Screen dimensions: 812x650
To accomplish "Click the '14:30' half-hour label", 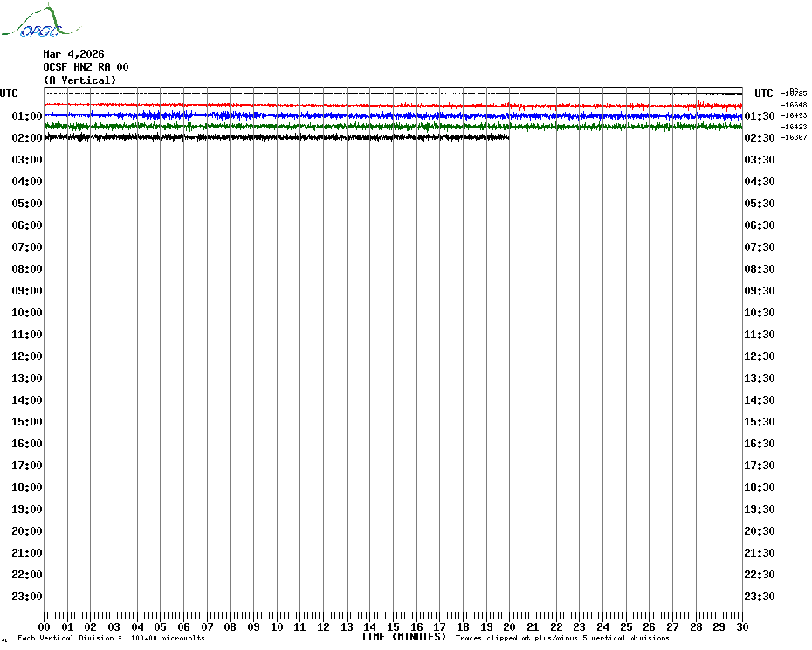I will point(760,399).
